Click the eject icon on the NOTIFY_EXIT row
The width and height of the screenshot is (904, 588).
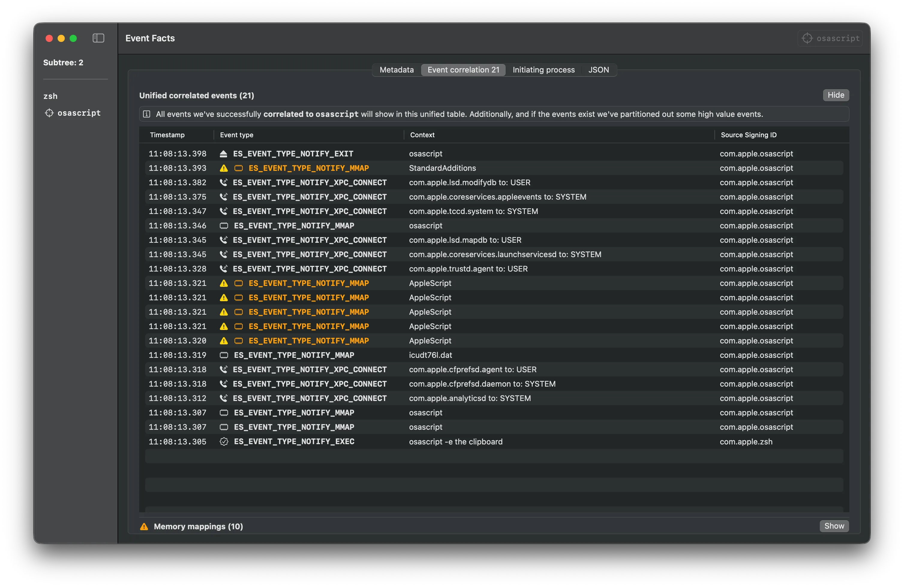click(x=224, y=153)
